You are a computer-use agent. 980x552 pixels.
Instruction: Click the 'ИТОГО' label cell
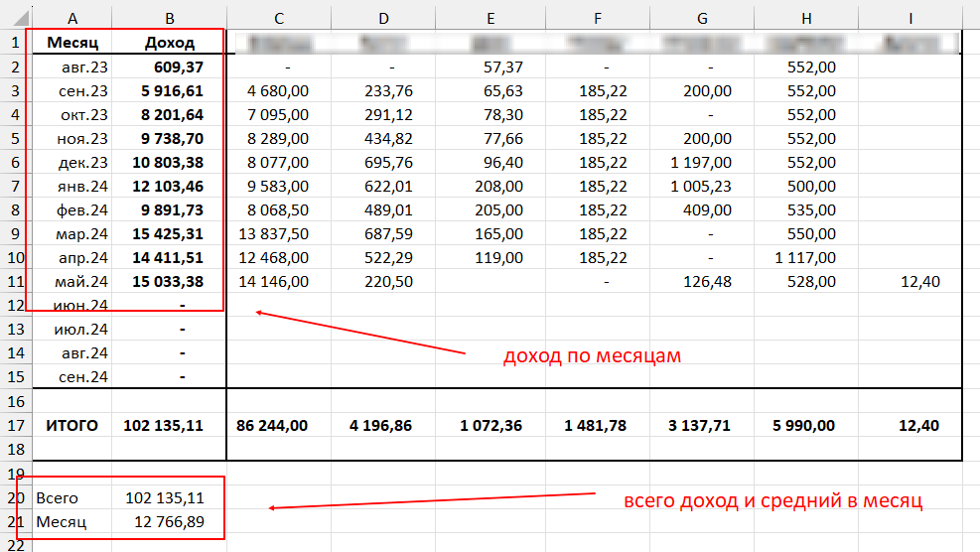pyautogui.click(x=71, y=425)
